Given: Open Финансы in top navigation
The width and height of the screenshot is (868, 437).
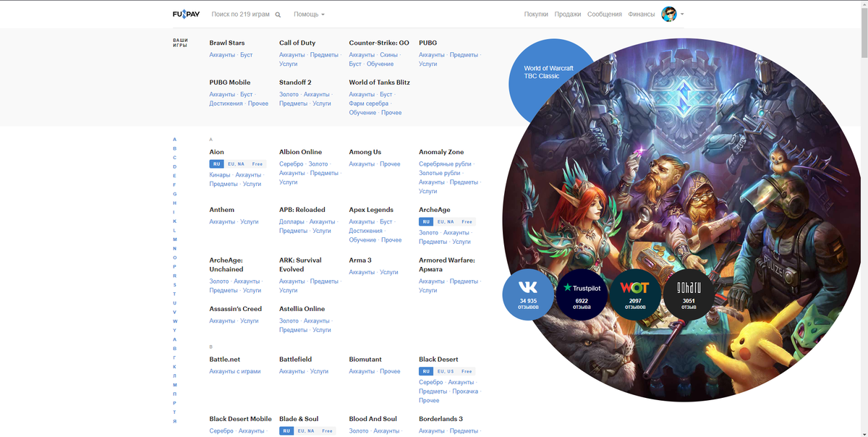Looking at the screenshot, I should pos(642,14).
